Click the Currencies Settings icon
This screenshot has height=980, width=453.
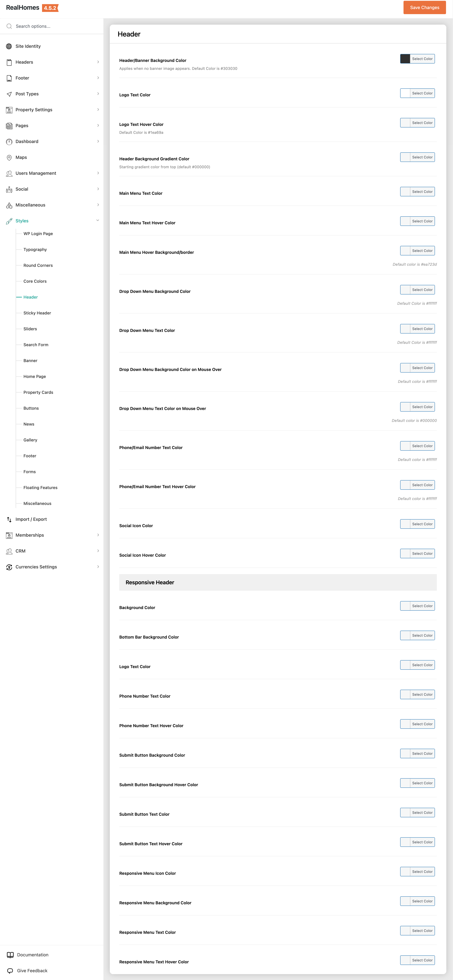click(9, 567)
